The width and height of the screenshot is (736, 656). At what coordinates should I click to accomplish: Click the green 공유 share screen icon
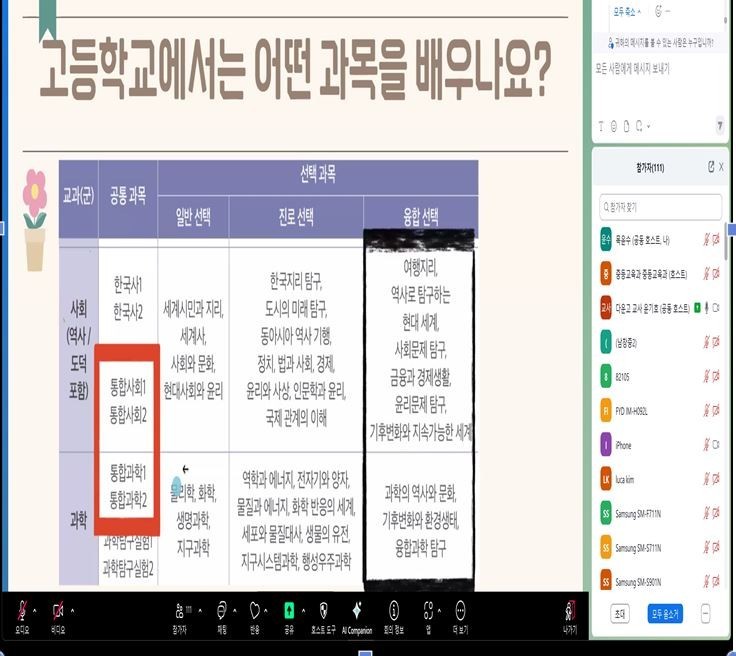point(289,610)
